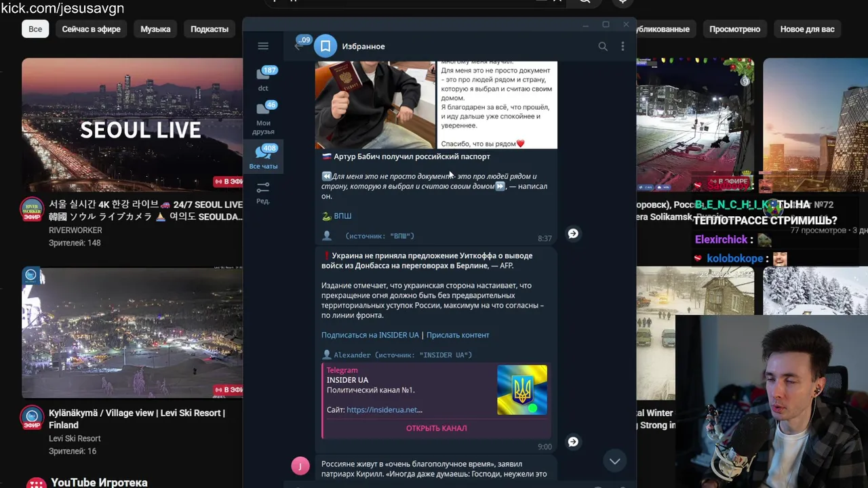Open RIVERWORKER channel avatar
This screenshot has width=868, height=488.
(x=32, y=209)
